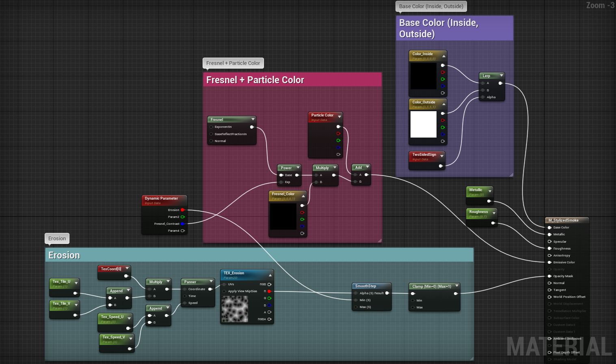
Task: Expand the Lerp node dropdown arrow
Action: [x=501, y=75]
